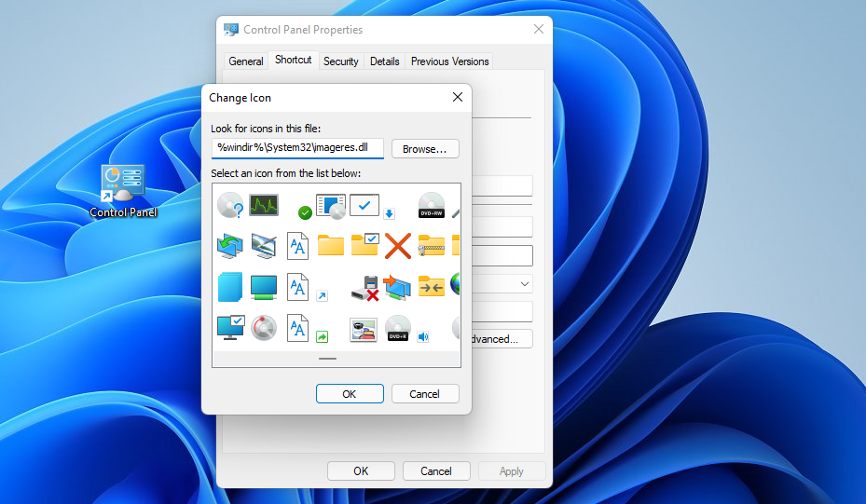Select the window with install disc icon
Image resolution: width=866 pixels, height=504 pixels.
tap(331, 206)
